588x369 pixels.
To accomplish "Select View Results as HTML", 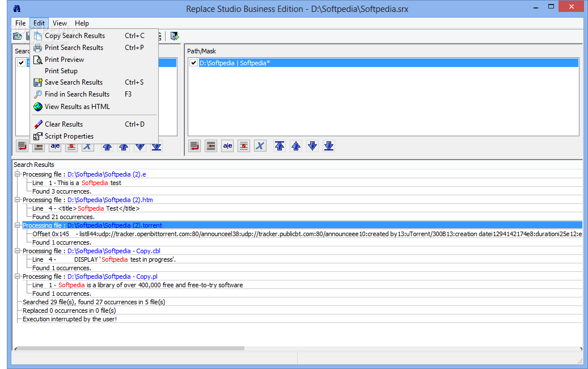I will pyautogui.click(x=94, y=107).
